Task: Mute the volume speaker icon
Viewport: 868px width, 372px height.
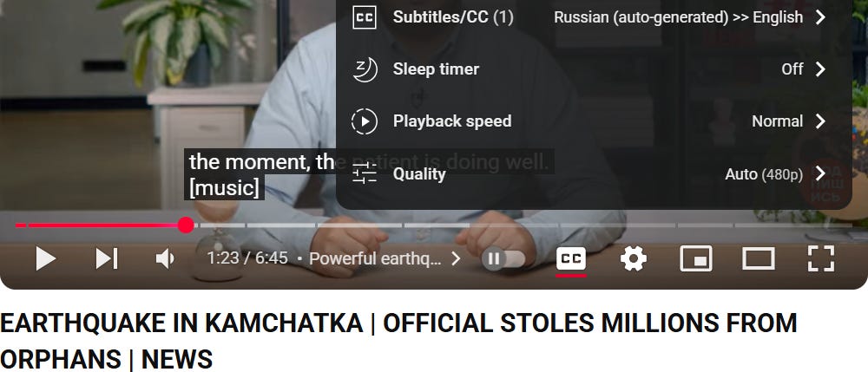Action: tap(164, 258)
